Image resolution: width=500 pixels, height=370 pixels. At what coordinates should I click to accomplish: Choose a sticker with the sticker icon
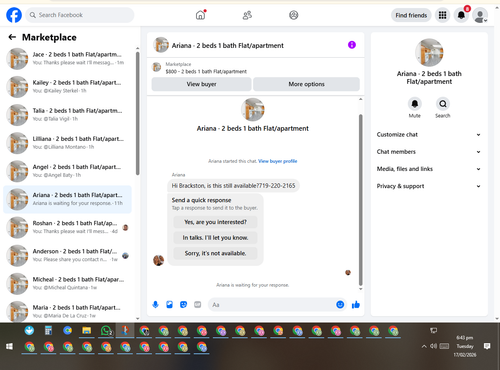183,304
